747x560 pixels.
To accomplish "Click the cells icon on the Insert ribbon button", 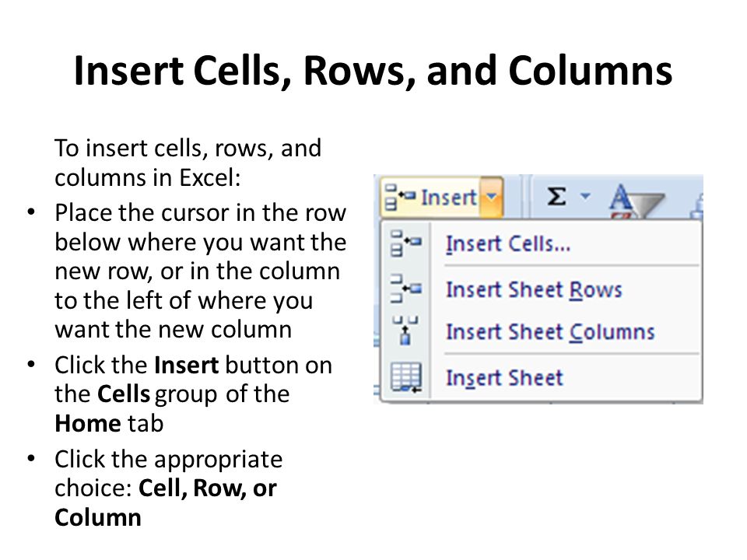I will [x=398, y=197].
